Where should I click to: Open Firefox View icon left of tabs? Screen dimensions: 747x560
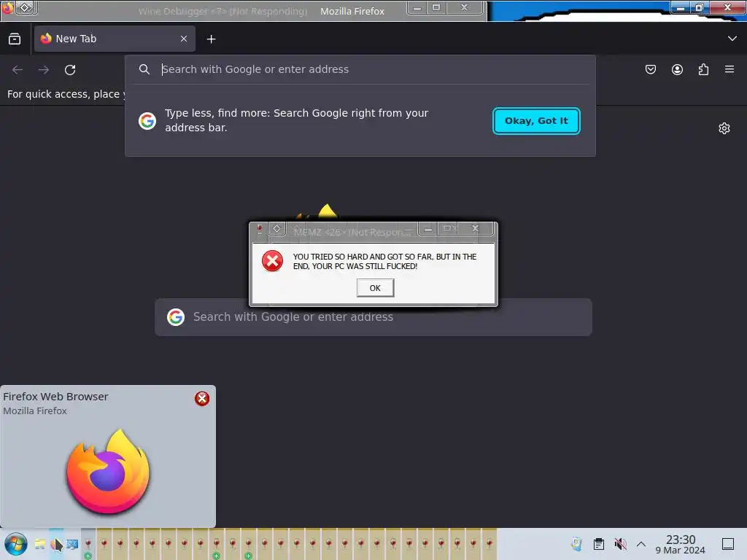click(x=15, y=39)
